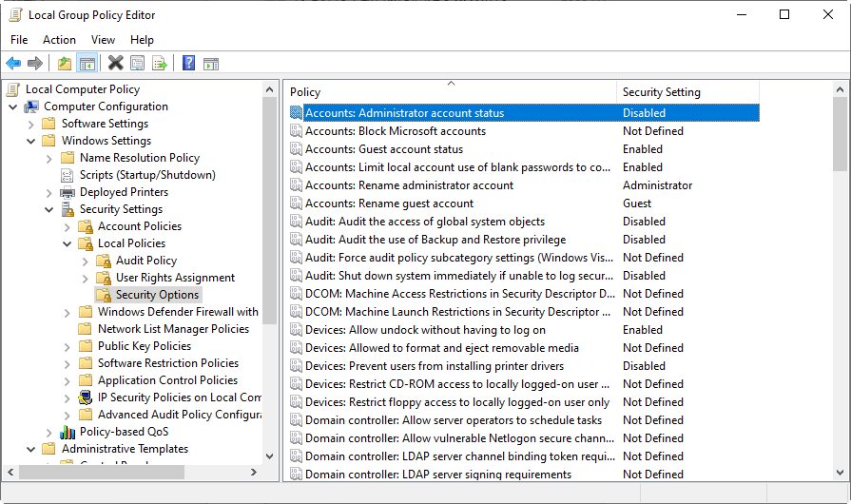Click policy icon beside Accounts: Guest account status
851x504 pixels.
tap(296, 149)
